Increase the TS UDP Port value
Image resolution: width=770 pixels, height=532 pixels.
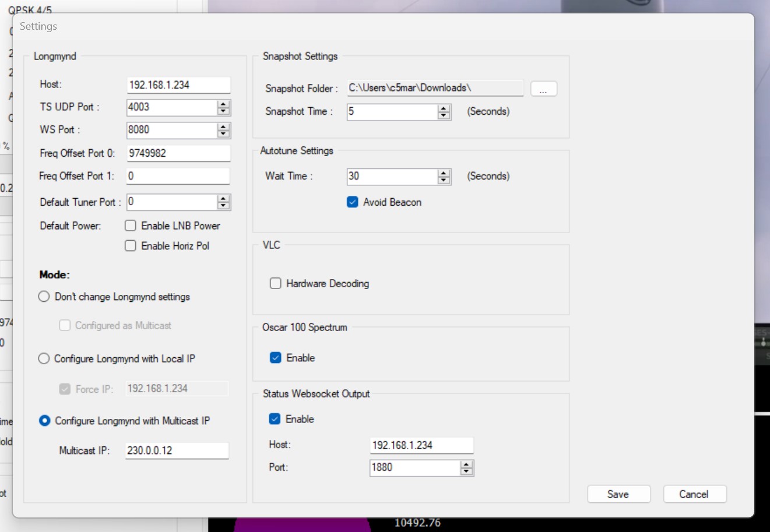pos(223,104)
